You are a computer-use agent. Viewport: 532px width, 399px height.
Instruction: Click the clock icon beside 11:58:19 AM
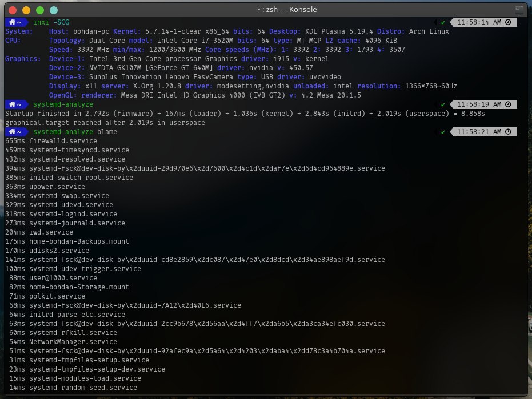(508, 104)
